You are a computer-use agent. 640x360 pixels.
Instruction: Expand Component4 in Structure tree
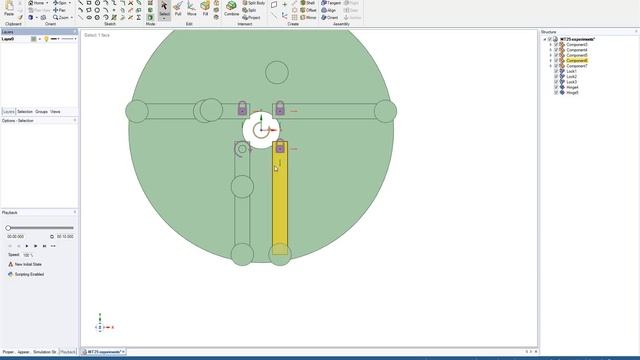(550, 50)
